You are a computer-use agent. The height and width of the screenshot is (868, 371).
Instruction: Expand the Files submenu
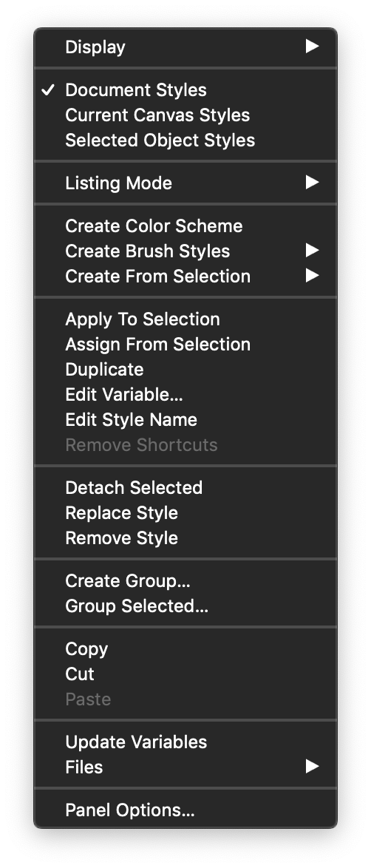pos(185,767)
